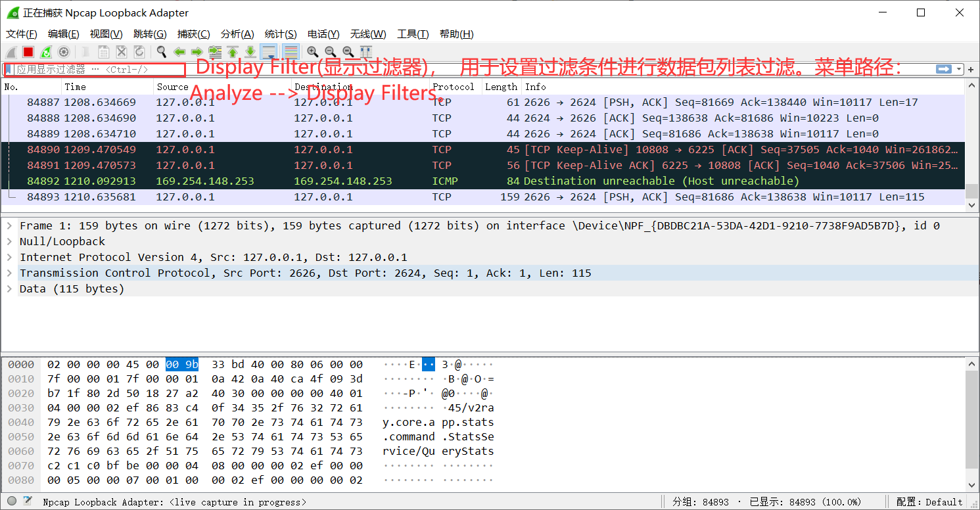Image resolution: width=980 pixels, height=510 pixels.
Task: Sort by the Time column header
Action: pos(108,87)
